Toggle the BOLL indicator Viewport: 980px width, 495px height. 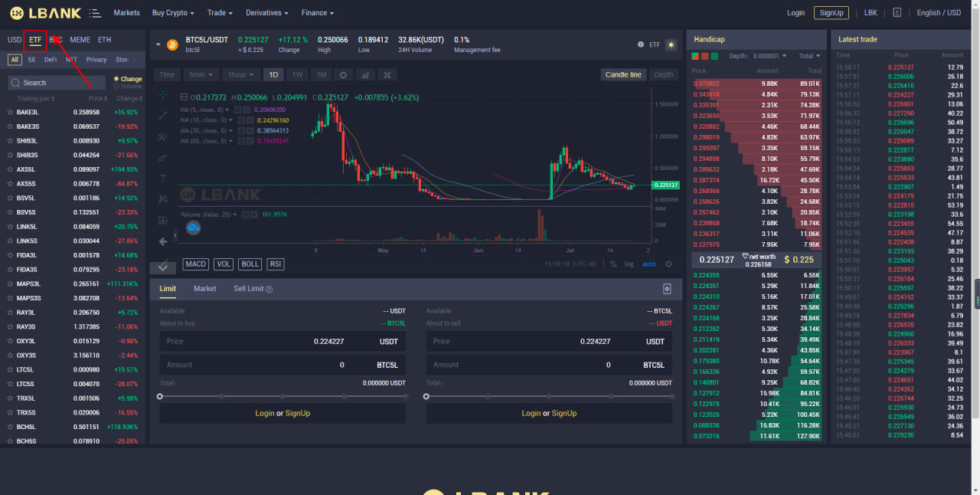pyautogui.click(x=250, y=264)
